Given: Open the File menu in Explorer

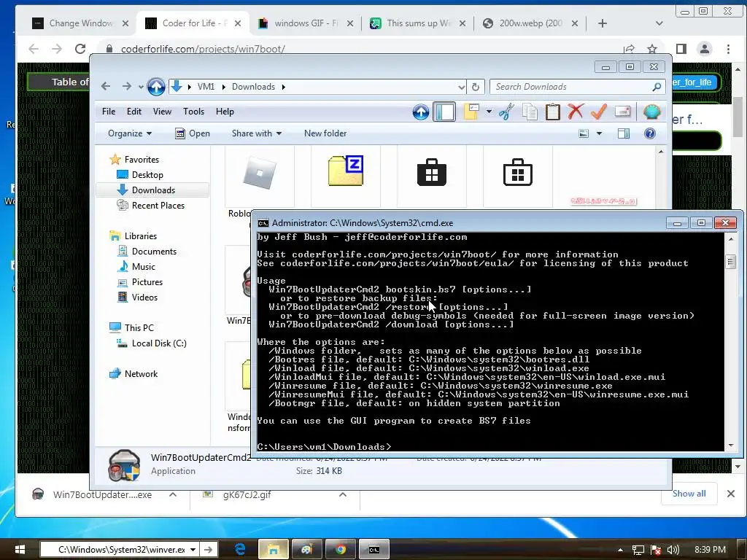Looking at the screenshot, I should [x=109, y=112].
